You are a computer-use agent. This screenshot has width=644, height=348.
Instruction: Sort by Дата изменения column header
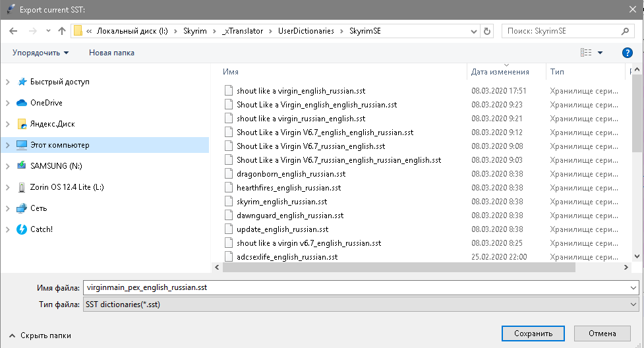tap(500, 72)
